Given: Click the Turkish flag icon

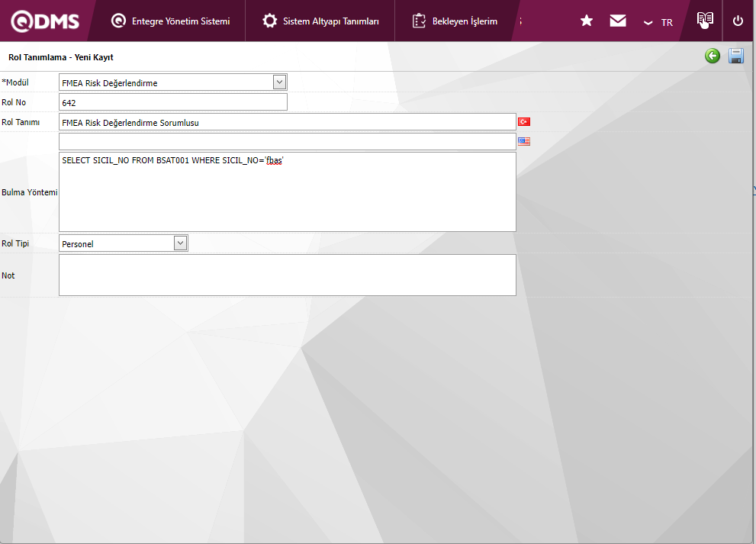Looking at the screenshot, I should click(x=524, y=121).
